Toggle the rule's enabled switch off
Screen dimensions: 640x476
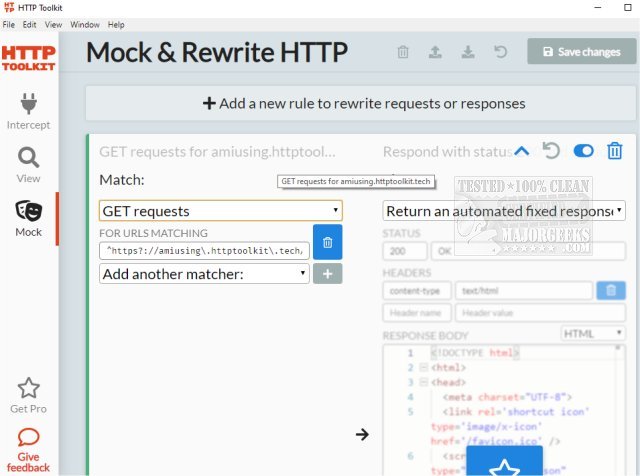[x=583, y=151]
